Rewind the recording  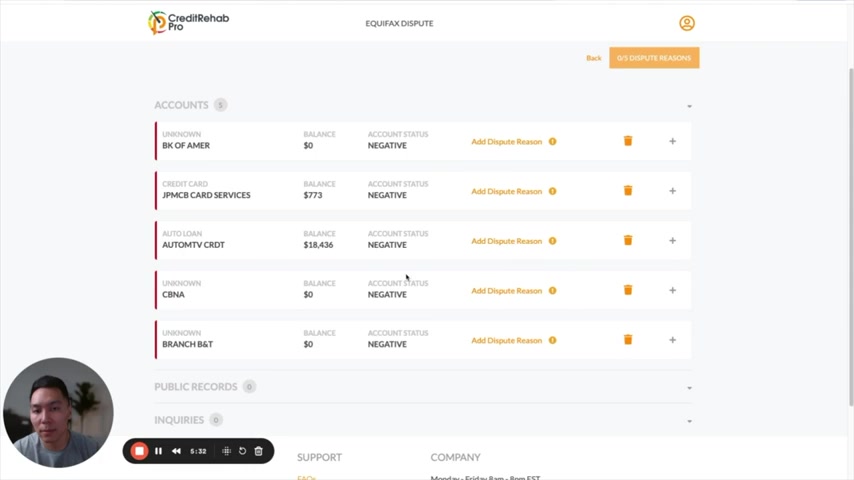[176, 451]
